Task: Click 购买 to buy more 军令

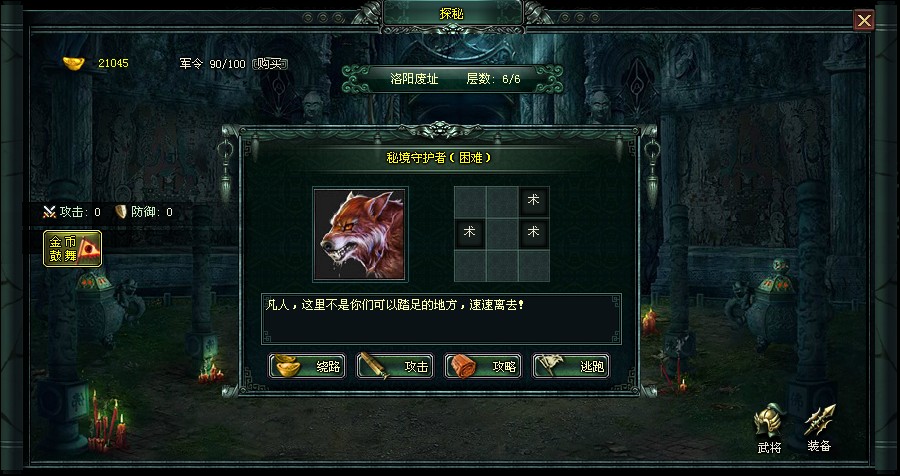Action: [x=269, y=63]
